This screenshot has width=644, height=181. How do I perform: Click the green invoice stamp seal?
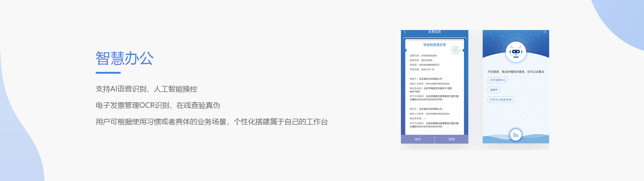tap(455, 50)
